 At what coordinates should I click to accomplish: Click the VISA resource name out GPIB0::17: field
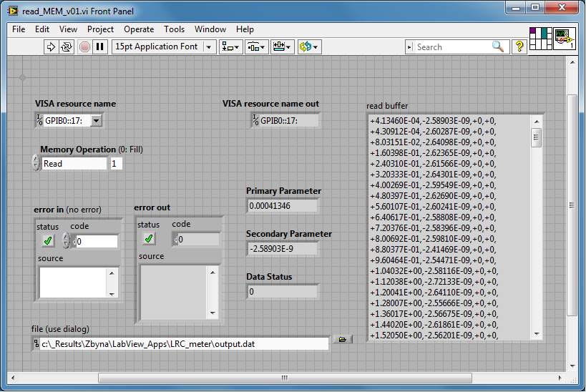tap(289, 121)
